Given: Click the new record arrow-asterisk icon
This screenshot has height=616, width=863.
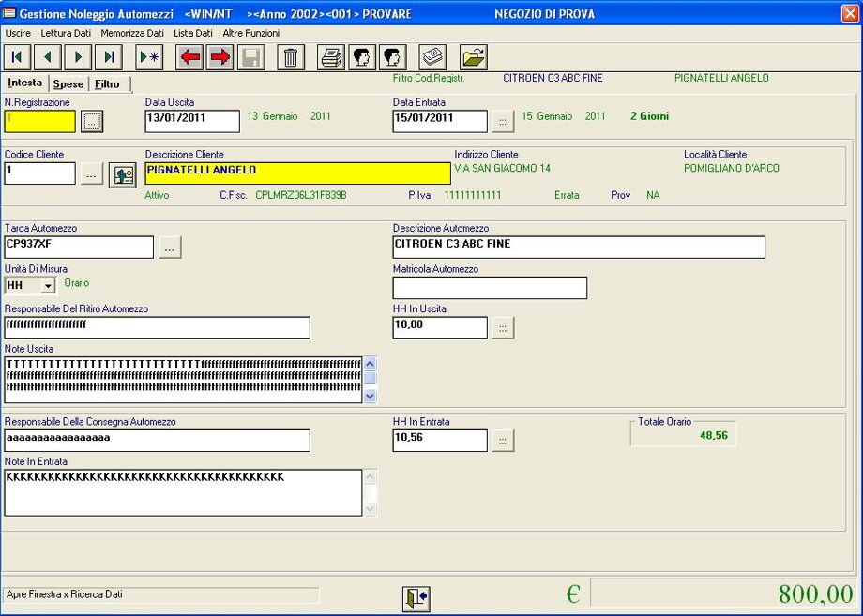Looking at the screenshot, I should 149,57.
